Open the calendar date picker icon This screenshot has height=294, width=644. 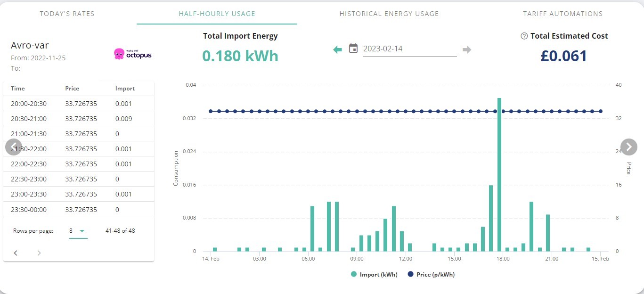(x=353, y=48)
